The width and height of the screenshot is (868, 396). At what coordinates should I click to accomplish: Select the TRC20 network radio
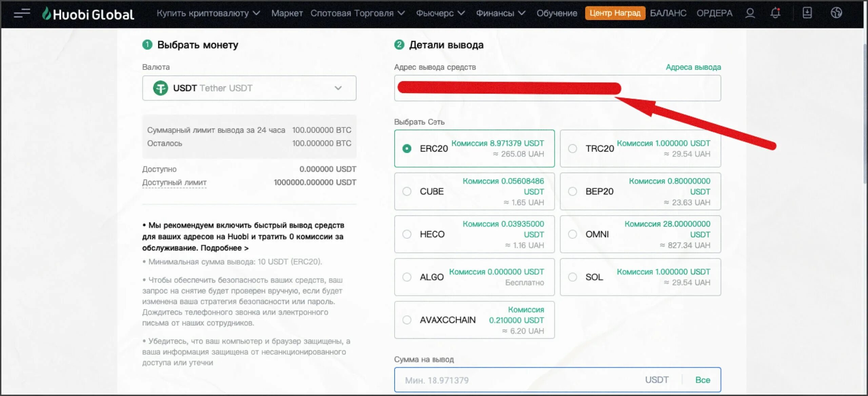(x=573, y=148)
